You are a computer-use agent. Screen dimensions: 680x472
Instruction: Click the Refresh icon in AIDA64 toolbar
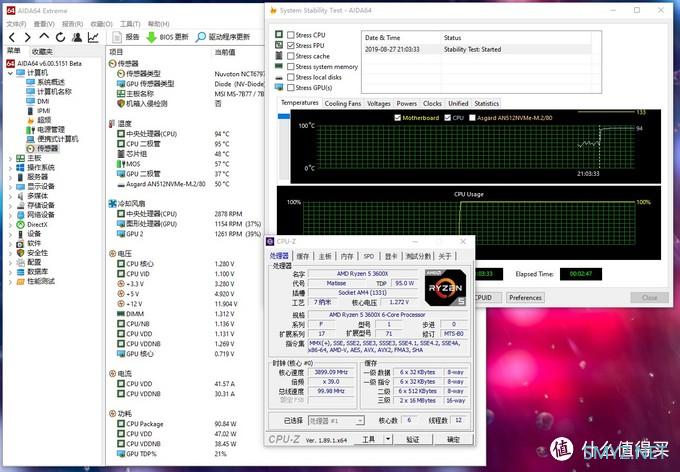[x=60, y=37]
